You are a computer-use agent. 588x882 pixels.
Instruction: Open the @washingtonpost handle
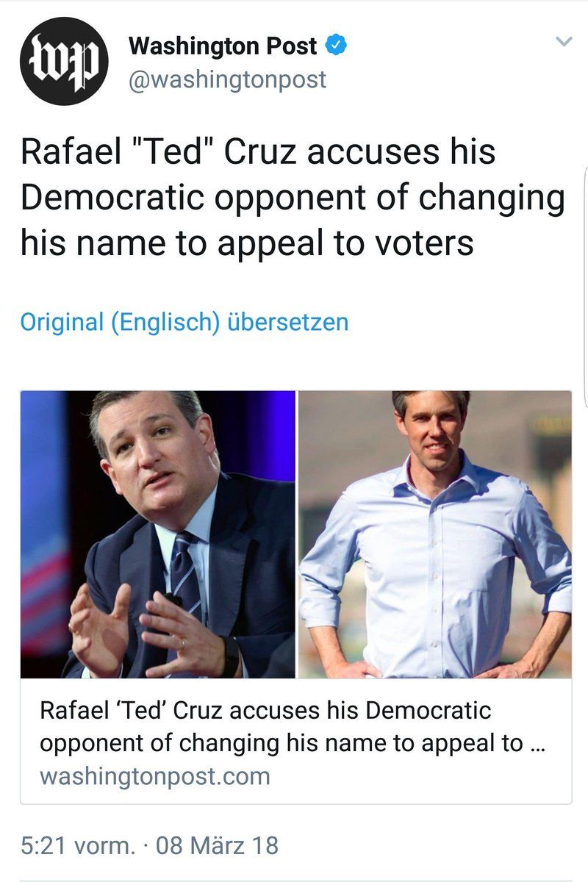227,79
